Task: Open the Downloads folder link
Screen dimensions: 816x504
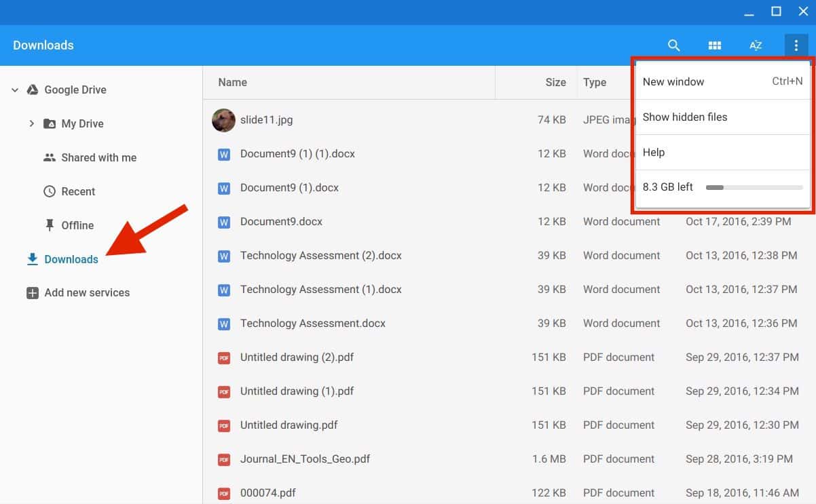Action: click(x=71, y=259)
